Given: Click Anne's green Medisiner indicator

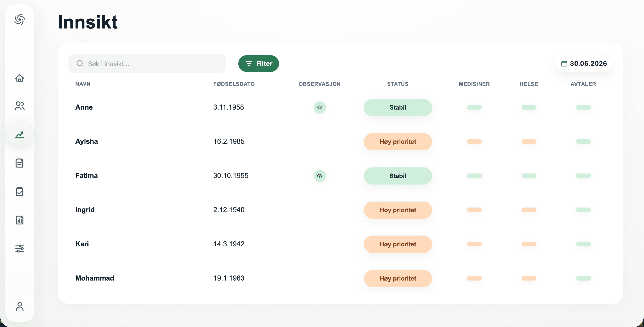Looking at the screenshot, I should (474, 107).
